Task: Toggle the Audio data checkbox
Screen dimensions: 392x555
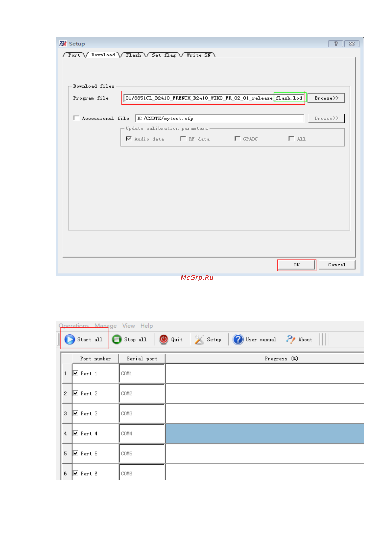Action: (129, 139)
